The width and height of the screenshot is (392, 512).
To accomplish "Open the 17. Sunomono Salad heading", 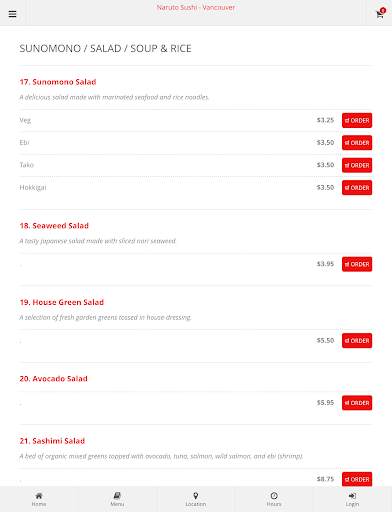I will click(58, 82).
